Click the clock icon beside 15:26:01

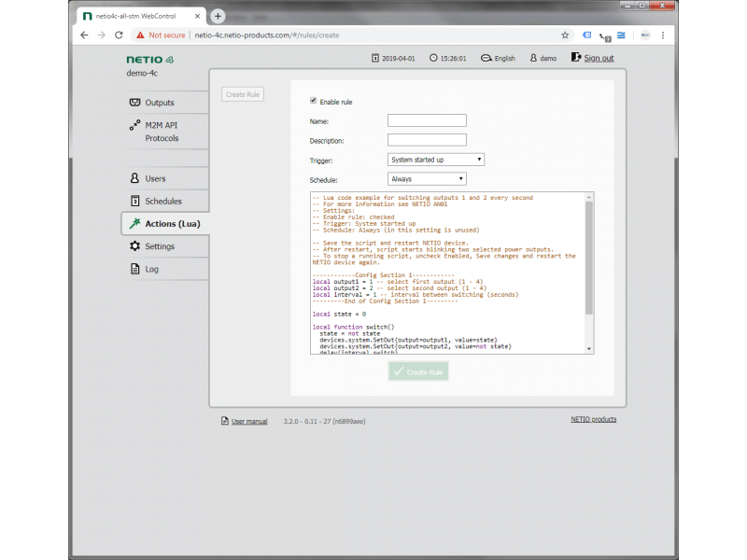(x=433, y=58)
